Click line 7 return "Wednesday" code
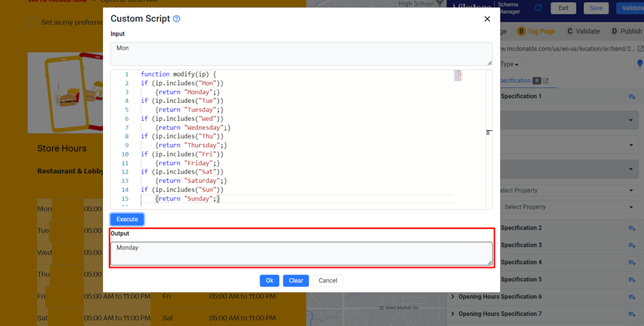Image resolution: width=644 pixels, height=326 pixels. coord(193,127)
